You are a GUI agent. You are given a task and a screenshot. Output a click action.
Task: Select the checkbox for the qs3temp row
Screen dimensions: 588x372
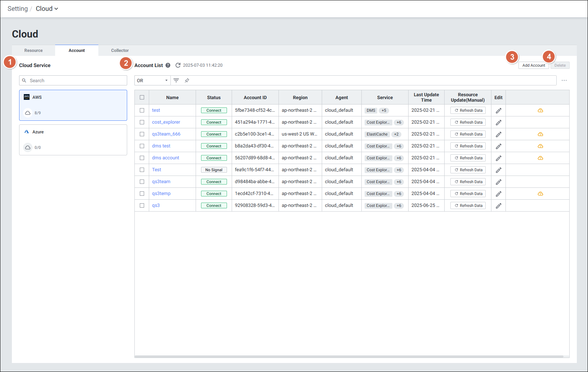point(142,194)
